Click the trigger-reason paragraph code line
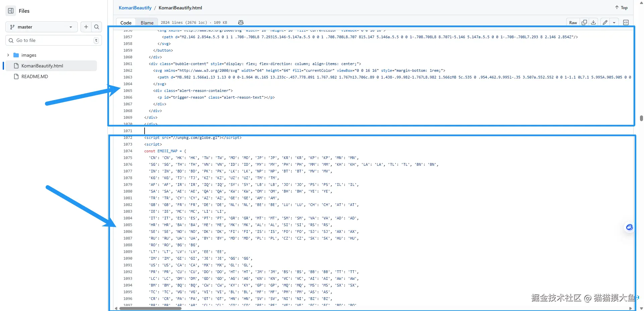The image size is (644, 311). [216, 97]
